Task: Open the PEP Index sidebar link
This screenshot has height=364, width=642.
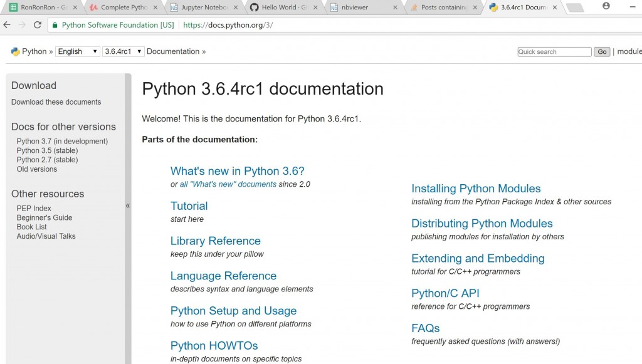Action: point(34,209)
